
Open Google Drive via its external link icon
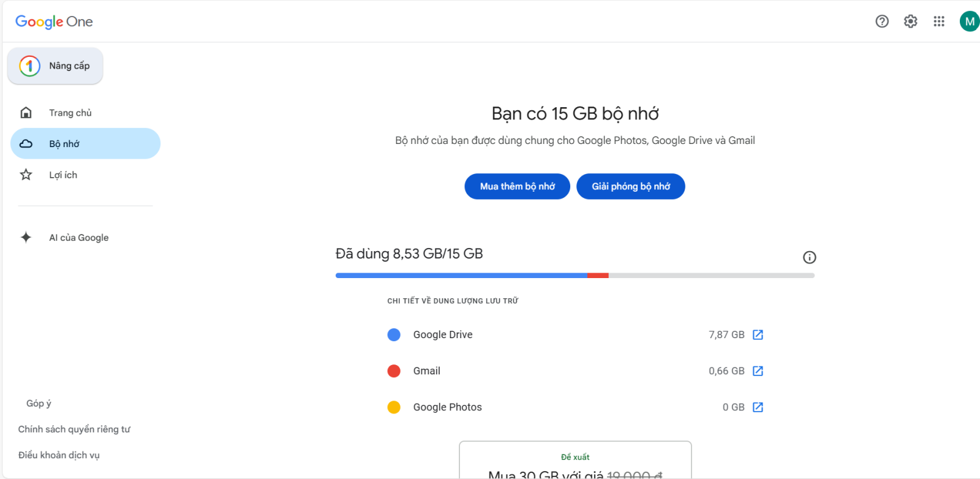click(758, 334)
